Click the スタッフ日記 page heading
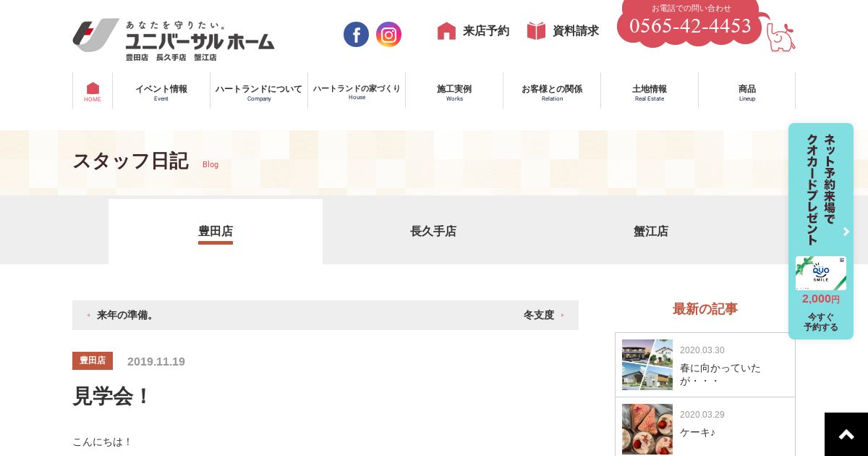Image resolution: width=868 pixels, height=456 pixels. (x=130, y=161)
